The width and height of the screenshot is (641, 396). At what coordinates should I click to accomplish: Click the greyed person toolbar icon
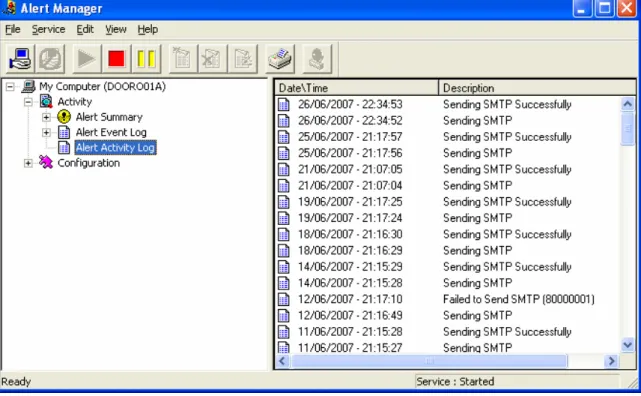point(317,59)
